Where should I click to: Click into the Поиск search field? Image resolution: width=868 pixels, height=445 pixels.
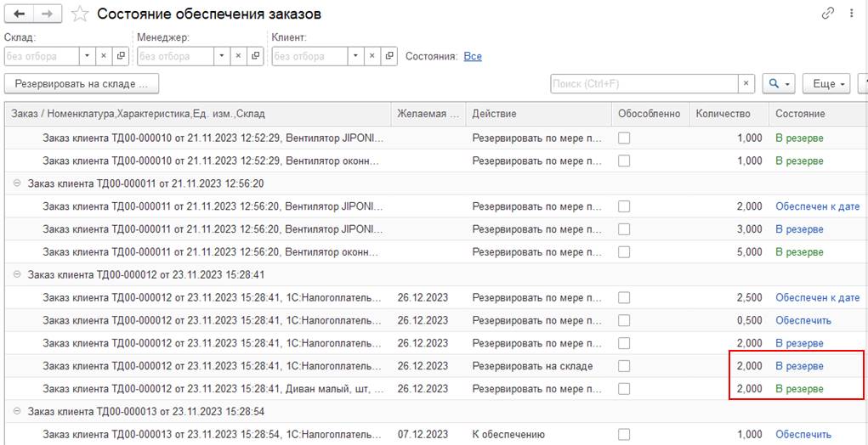644,83
